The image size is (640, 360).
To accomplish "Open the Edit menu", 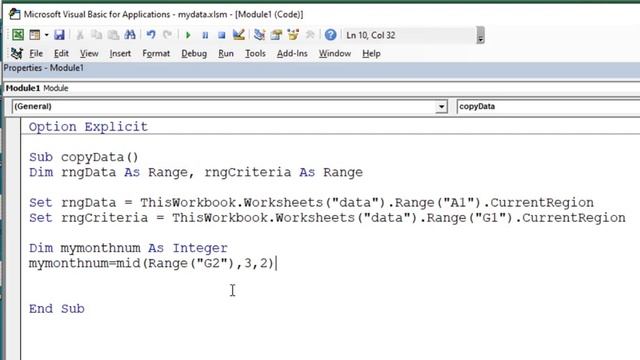I will pyautogui.click(x=61, y=53).
